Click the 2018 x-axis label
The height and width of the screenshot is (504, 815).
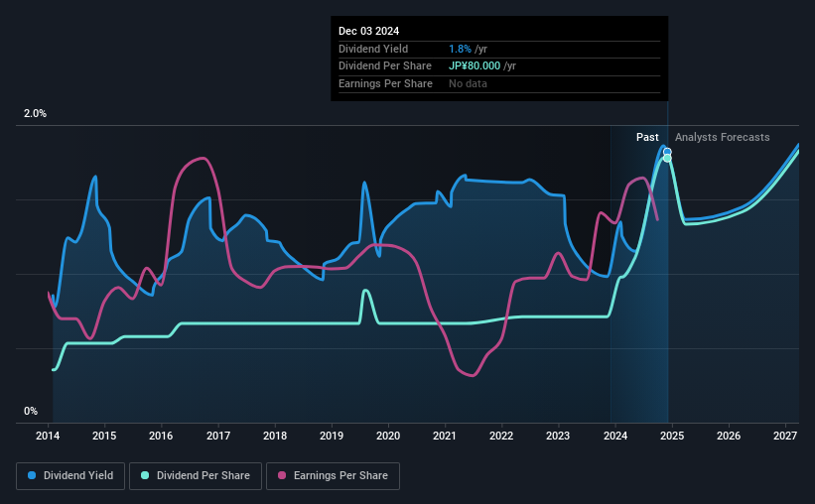(275, 436)
